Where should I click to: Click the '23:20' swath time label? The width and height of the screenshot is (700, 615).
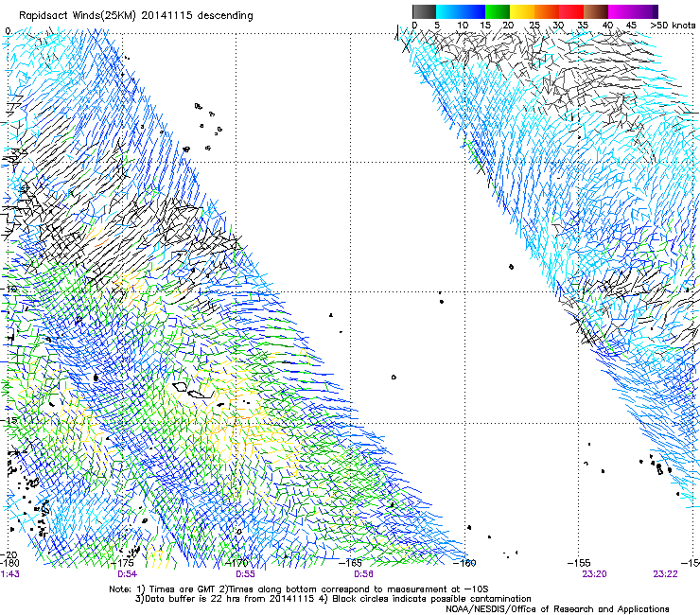click(594, 574)
